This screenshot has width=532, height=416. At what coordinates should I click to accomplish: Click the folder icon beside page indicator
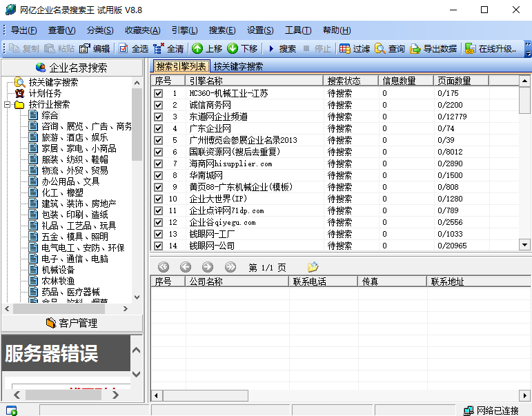313,267
